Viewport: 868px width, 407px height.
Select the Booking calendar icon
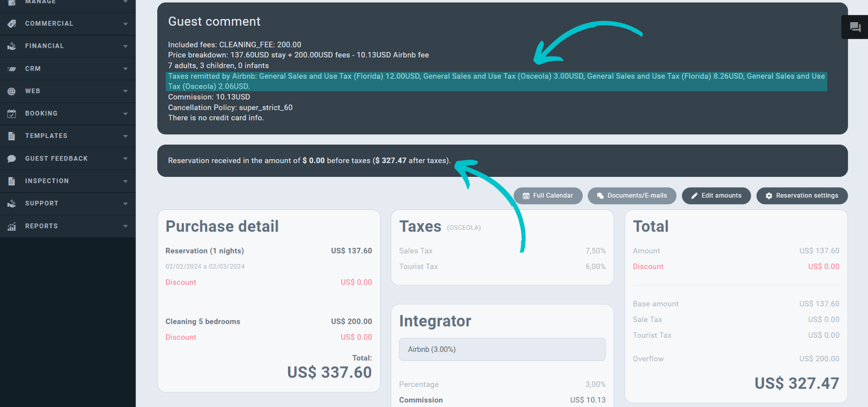(12, 114)
